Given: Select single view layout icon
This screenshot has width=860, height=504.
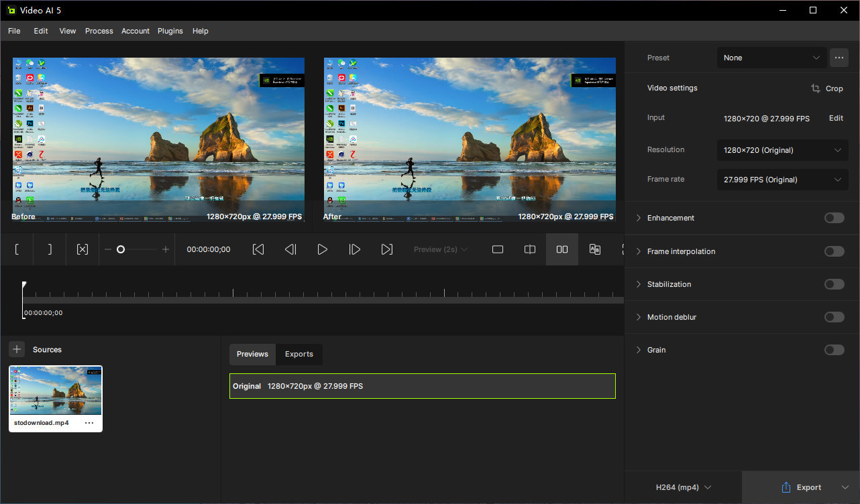Looking at the screenshot, I should (x=498, y=249).
